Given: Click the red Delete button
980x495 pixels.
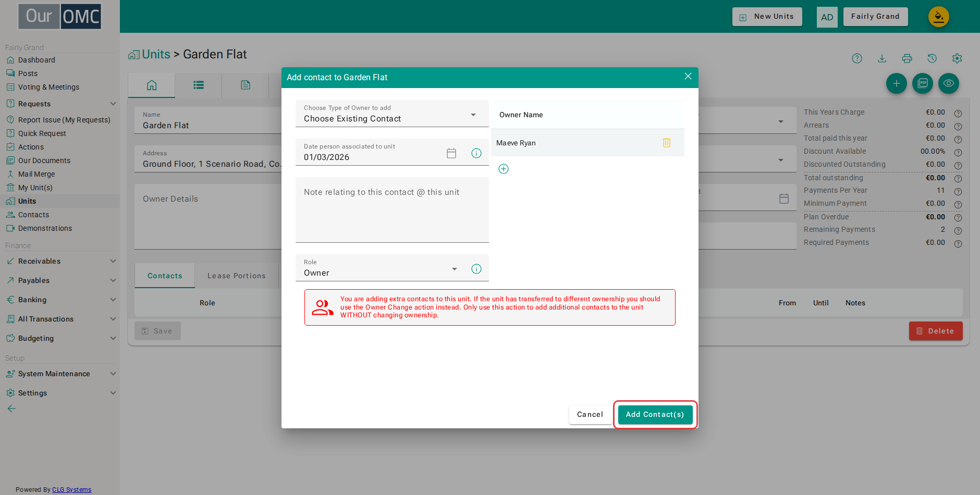Looking at the screenshot, I should pyautogui.click(x=936, y=331).
